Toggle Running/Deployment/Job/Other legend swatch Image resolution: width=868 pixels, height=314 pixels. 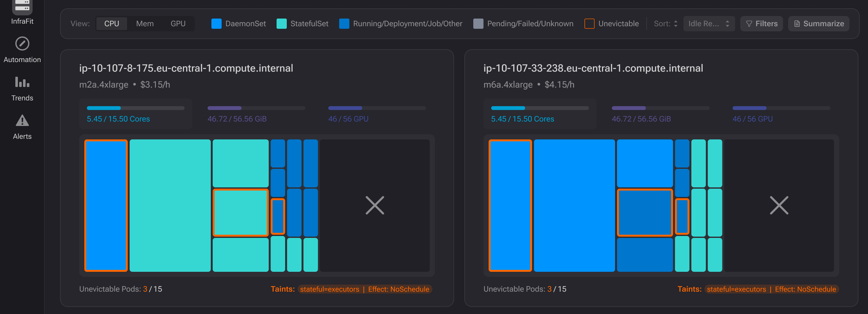click(344, 24)
